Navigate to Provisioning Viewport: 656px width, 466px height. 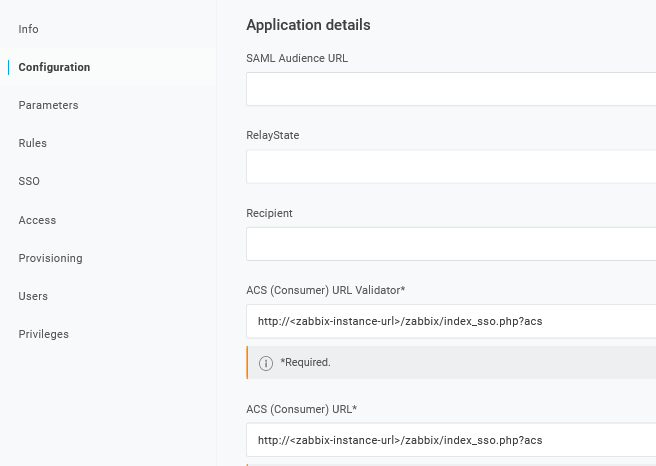[50, 258]
